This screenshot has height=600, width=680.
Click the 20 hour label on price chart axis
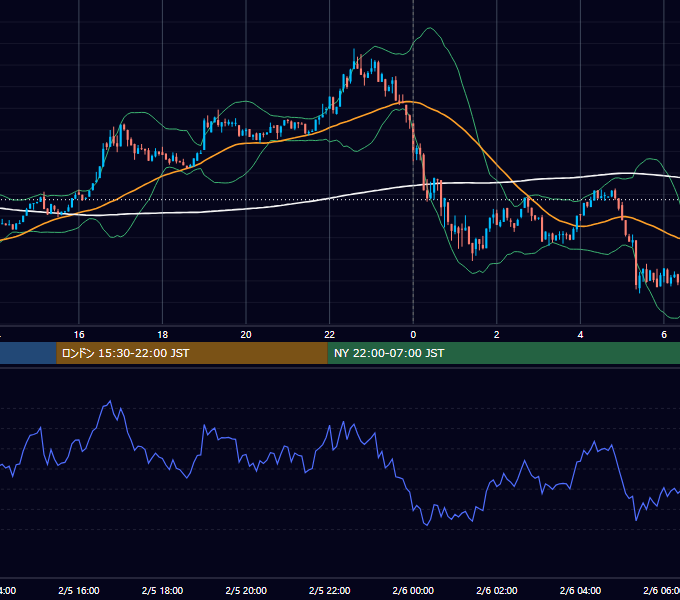click(246, 335)
